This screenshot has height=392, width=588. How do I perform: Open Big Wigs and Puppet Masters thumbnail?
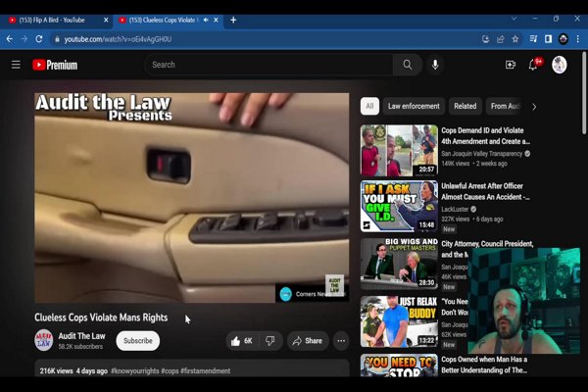399,264
